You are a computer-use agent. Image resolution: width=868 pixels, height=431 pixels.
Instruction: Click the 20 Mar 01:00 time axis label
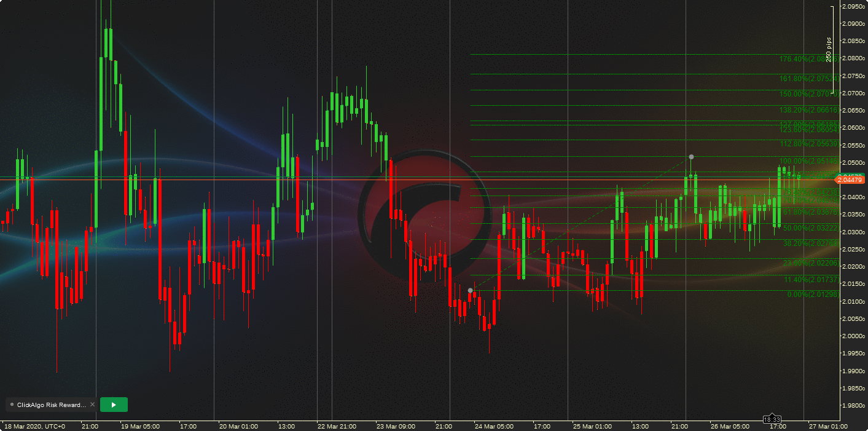click(x=238, y=426)
